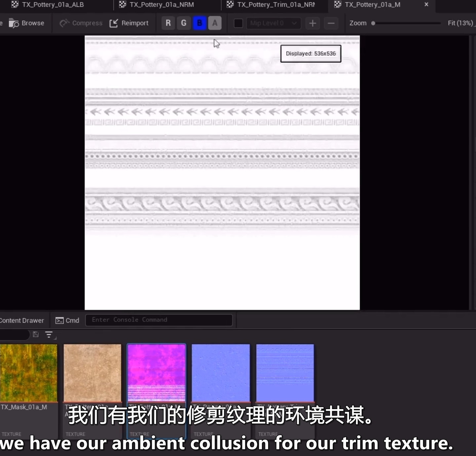Click the Compress icon
This screenshot has width=476, height=456.
64,23
